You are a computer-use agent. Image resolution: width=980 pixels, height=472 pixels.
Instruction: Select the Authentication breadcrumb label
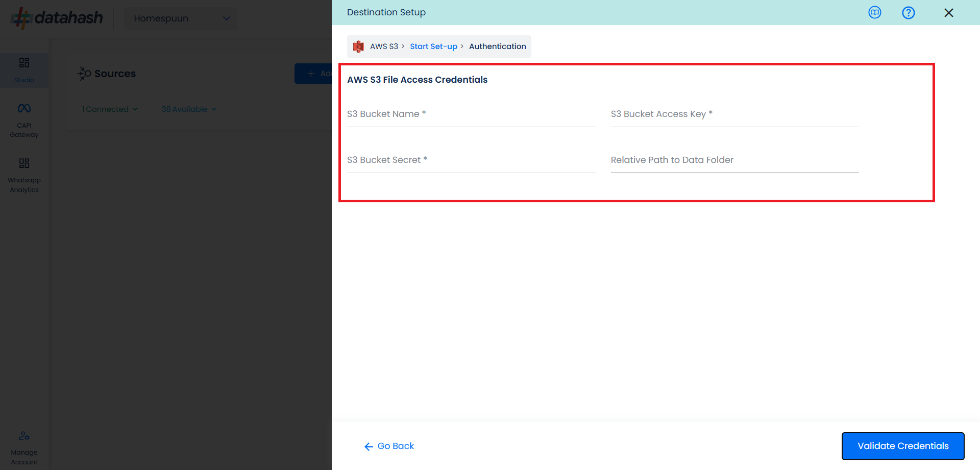coord(497,46)
